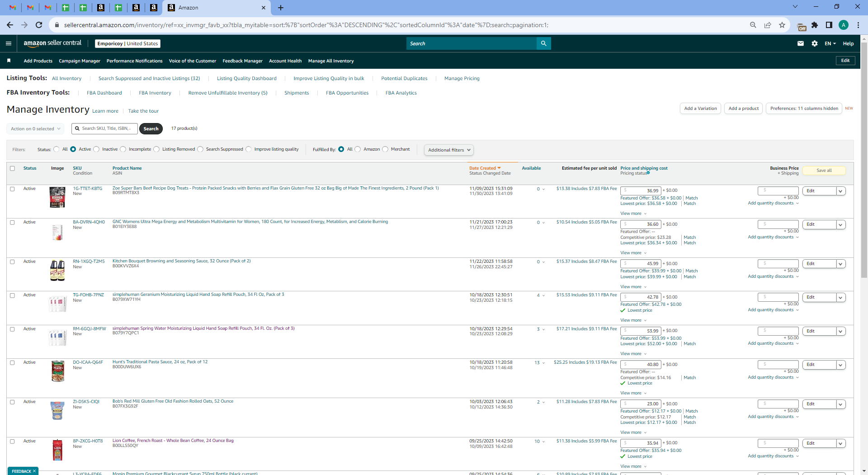
Task: Click the Search SKU, Title, ISBN field
Action: pos(104,129)
